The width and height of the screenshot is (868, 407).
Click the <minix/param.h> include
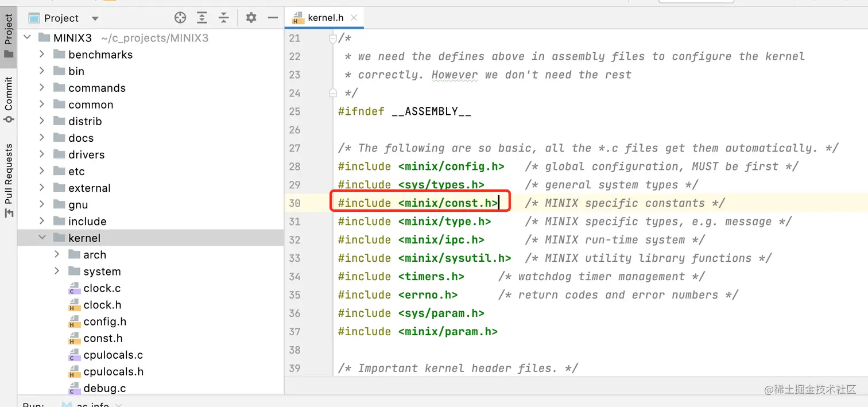click(448, 332)
